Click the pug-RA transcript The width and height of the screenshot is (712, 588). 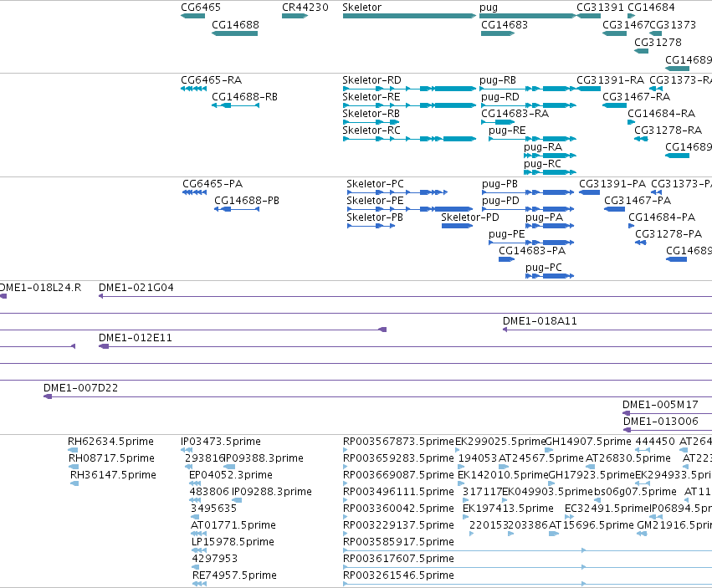point(550,156)
